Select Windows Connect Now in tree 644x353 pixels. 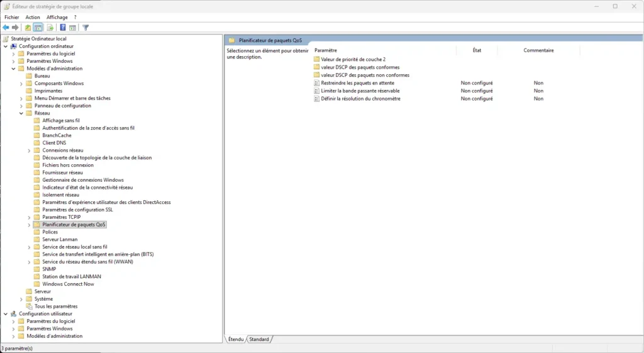[x=68, y=284]
